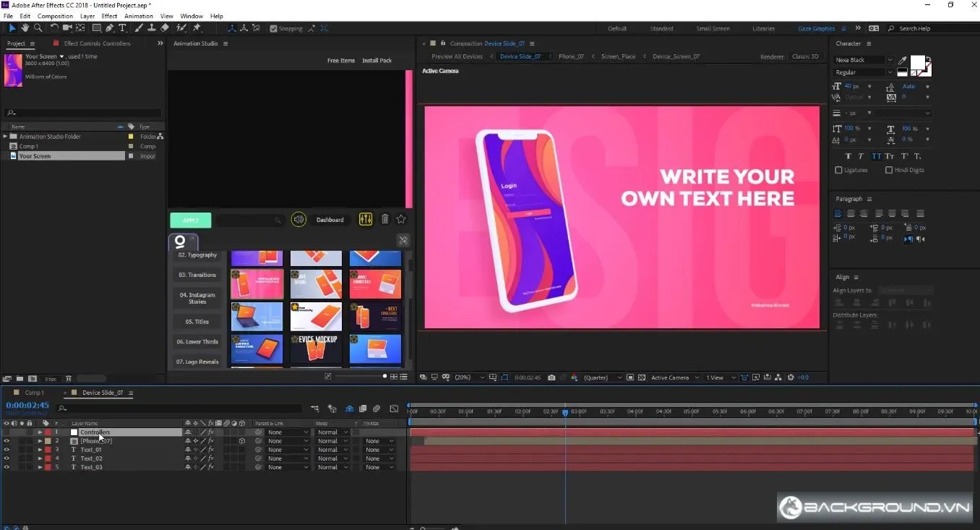
Task: Select the Eraser tool
Action: [165, 28]
